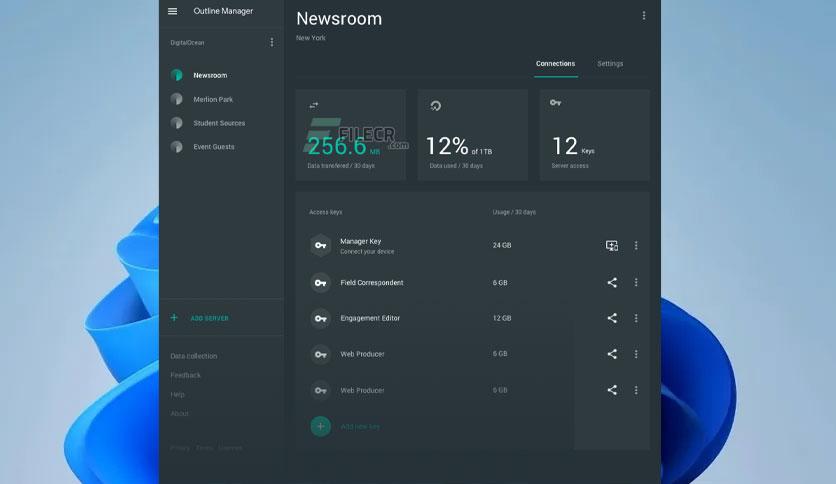This screenshot has width=836, height=484.
Task: Click the Field Correspondent key icon
Action: (x=320, y=283)
